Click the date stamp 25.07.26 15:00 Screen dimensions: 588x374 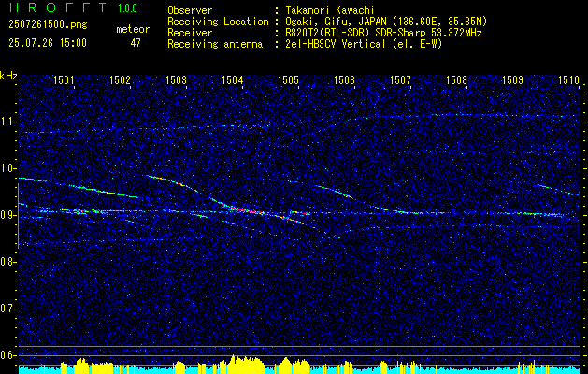point(48,43)
